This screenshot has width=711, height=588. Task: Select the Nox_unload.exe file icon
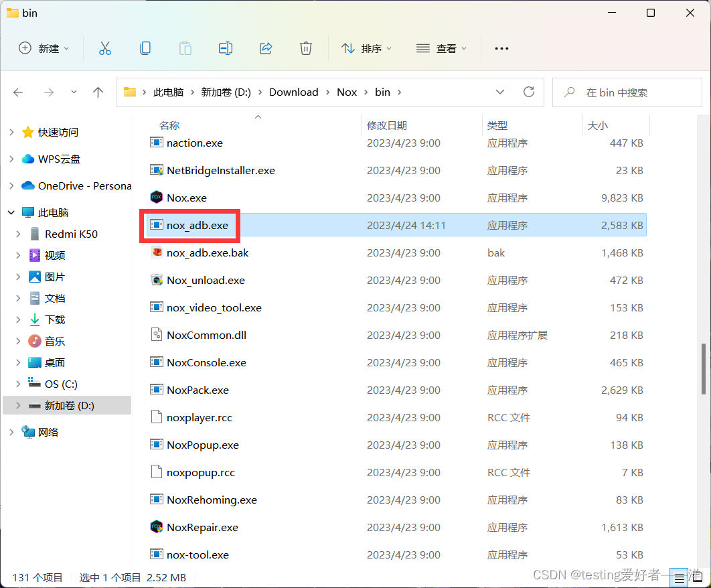[x=157, y=279]
